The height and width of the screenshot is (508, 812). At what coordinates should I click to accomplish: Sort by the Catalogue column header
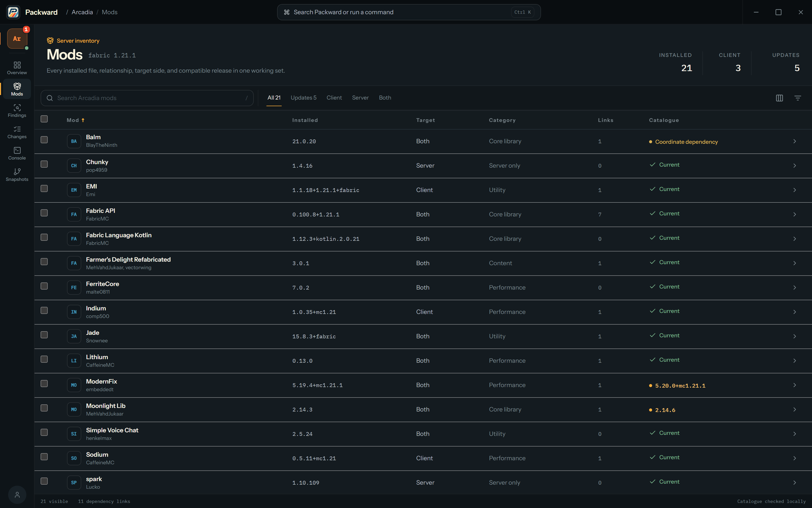664,120
